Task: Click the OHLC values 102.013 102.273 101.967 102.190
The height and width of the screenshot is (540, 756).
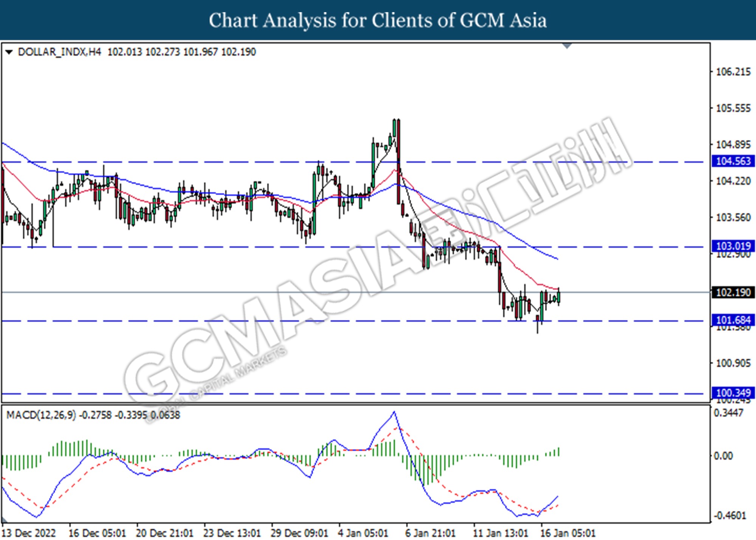Action: coord(182,52)
